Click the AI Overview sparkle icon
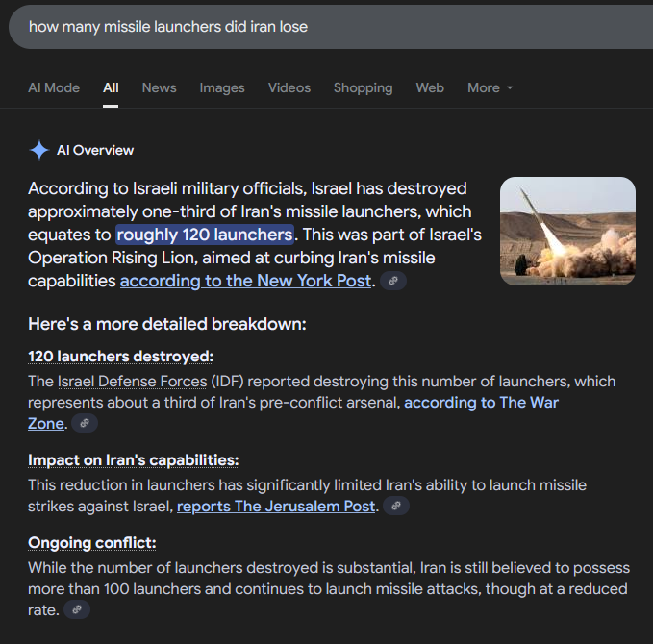 coord(39,150)
